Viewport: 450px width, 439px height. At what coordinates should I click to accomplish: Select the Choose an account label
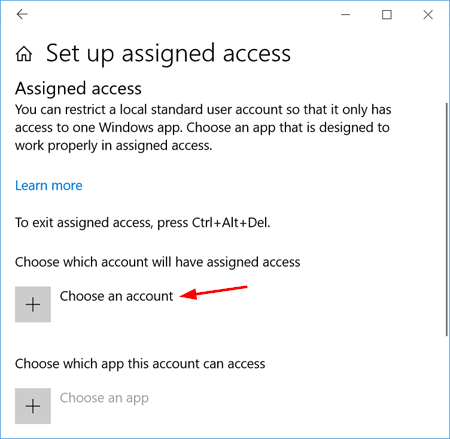116,296
